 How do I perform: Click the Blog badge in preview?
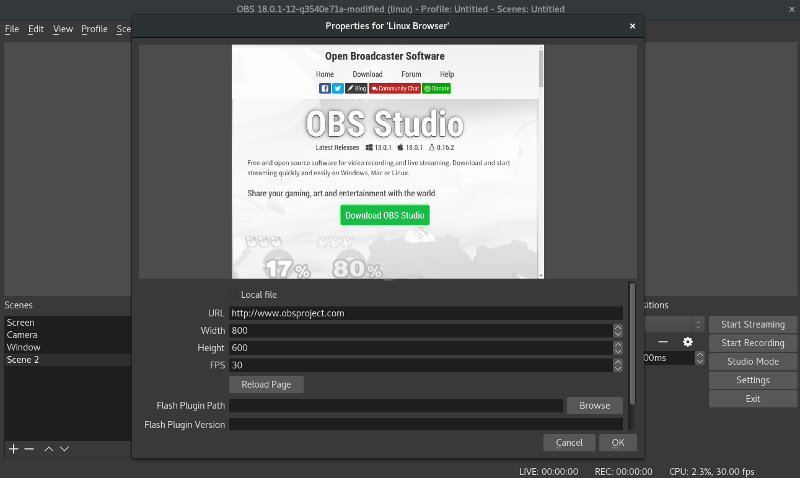(356, 88)
